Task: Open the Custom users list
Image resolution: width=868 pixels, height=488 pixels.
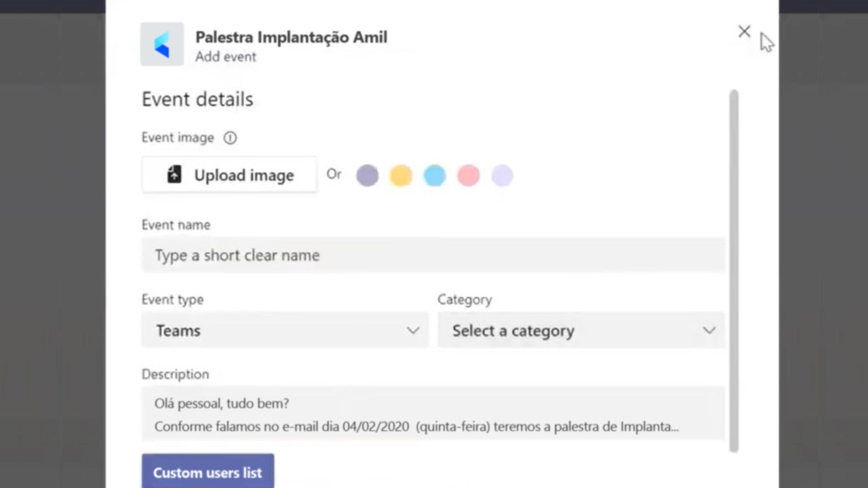Action: pyautogui.click(x=208, y=472)
